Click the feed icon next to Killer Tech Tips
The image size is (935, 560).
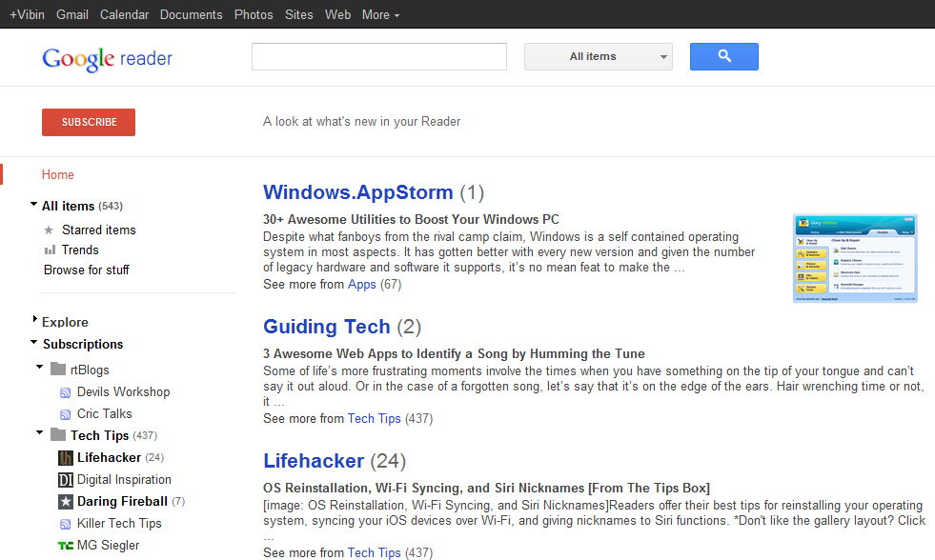pyautogui.click(x=65, y=524)
